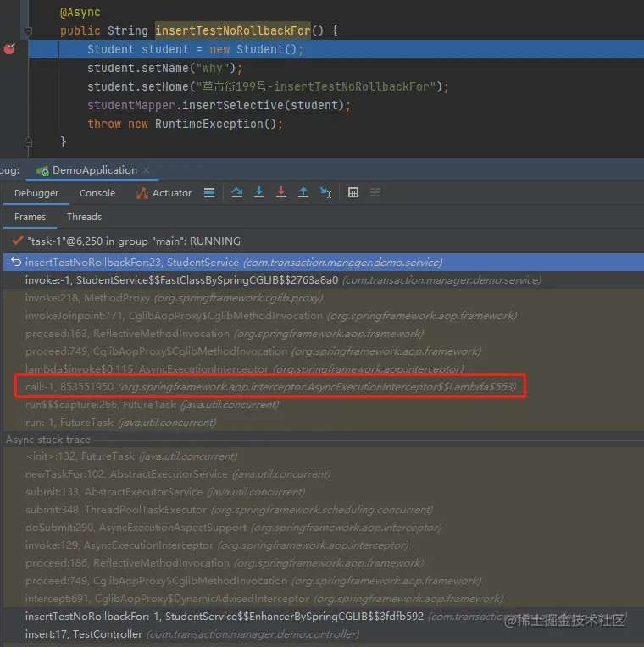Select frame submit:348, ThreadPoolTaskExecutor
Image resolution: width=644 pixels, height=647 pixels.
click(x=323, y=510)
